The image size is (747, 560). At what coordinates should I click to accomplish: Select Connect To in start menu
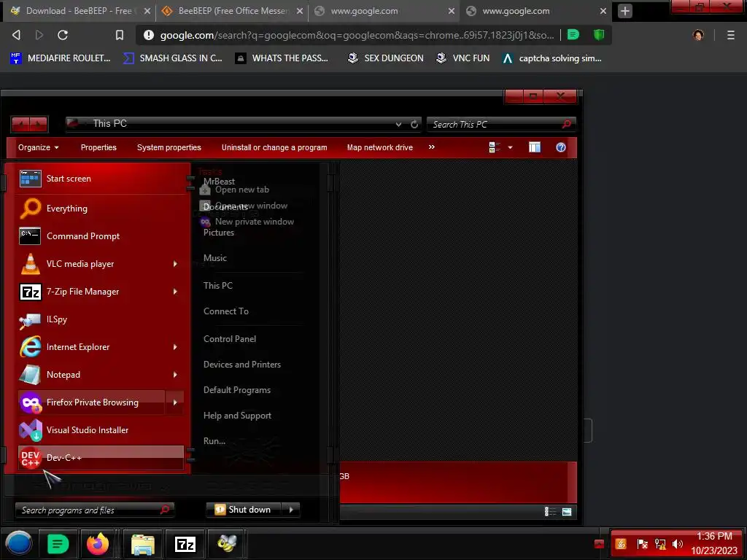226,311
